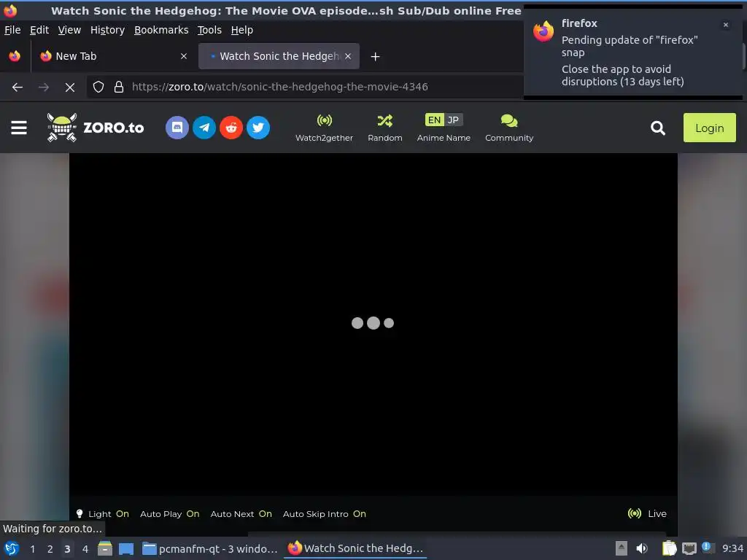Show site security lock info

[119, 87]
